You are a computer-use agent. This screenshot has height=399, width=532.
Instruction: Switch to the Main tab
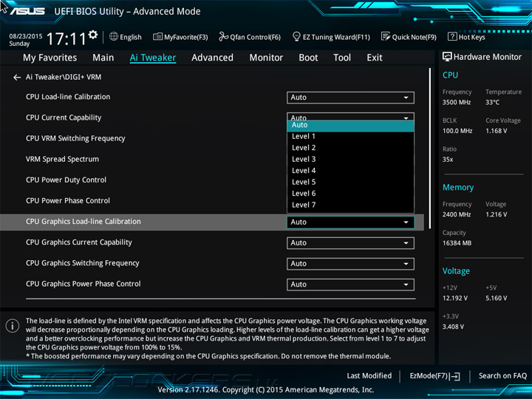click(103, 58)
